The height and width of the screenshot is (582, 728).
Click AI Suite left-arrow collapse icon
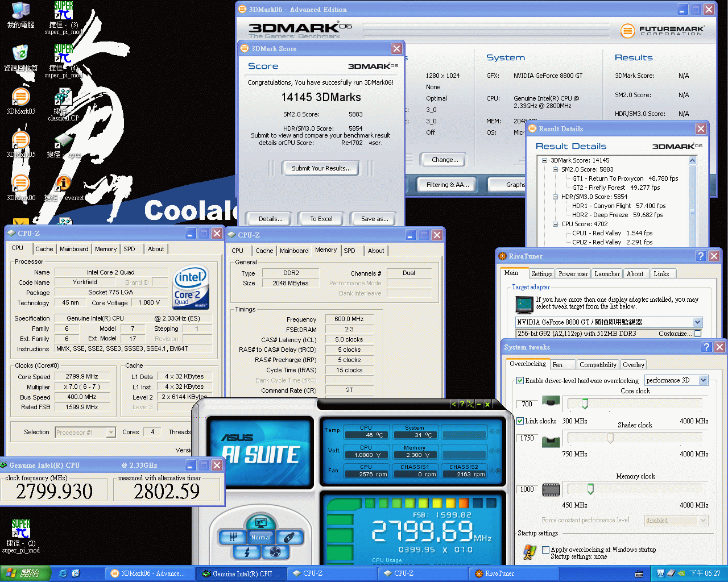coord(453,404)
